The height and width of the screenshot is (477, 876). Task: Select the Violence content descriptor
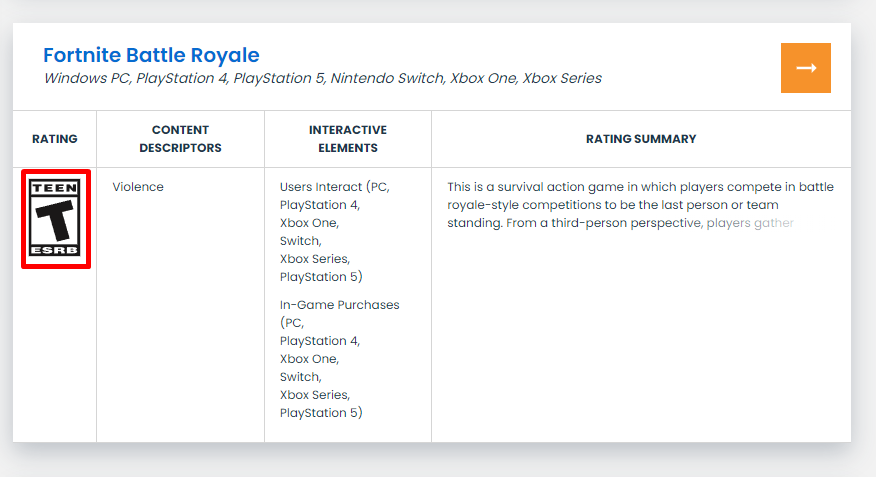coord(138,187)
